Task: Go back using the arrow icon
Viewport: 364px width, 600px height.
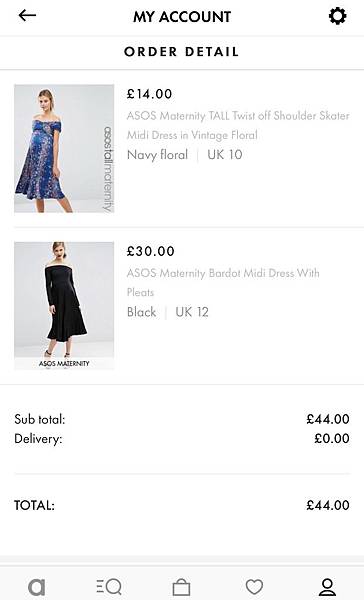Action: click(x=27, y=15)
